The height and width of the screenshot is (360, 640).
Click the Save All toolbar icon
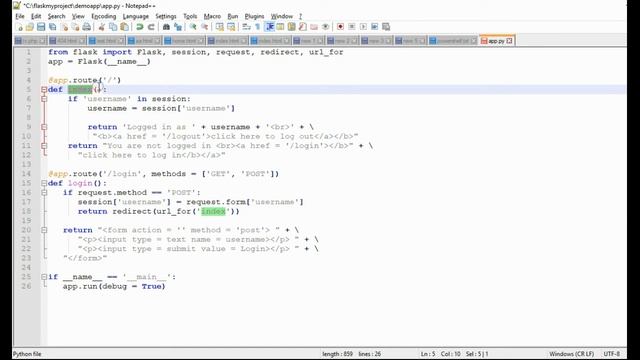[52, 27]
